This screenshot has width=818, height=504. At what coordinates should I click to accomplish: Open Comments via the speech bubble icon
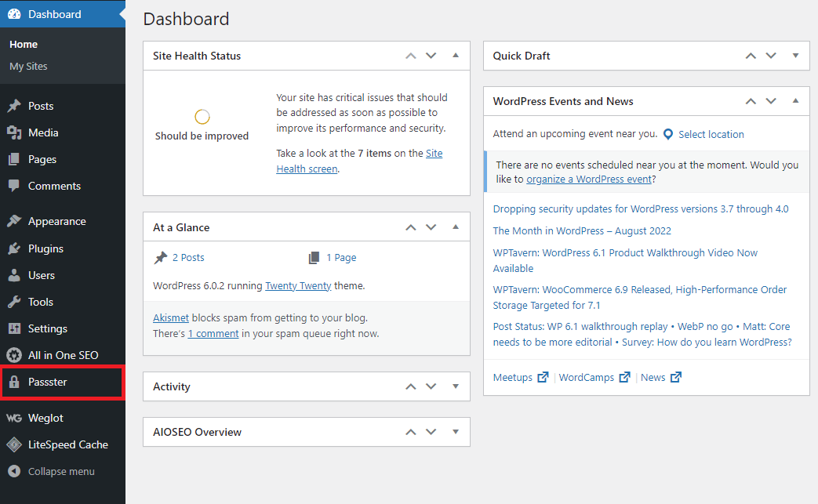(x=16, y=186)
